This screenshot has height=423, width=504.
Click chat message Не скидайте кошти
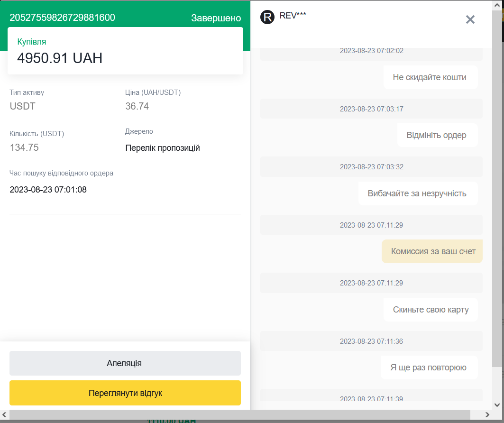(431, 77)
